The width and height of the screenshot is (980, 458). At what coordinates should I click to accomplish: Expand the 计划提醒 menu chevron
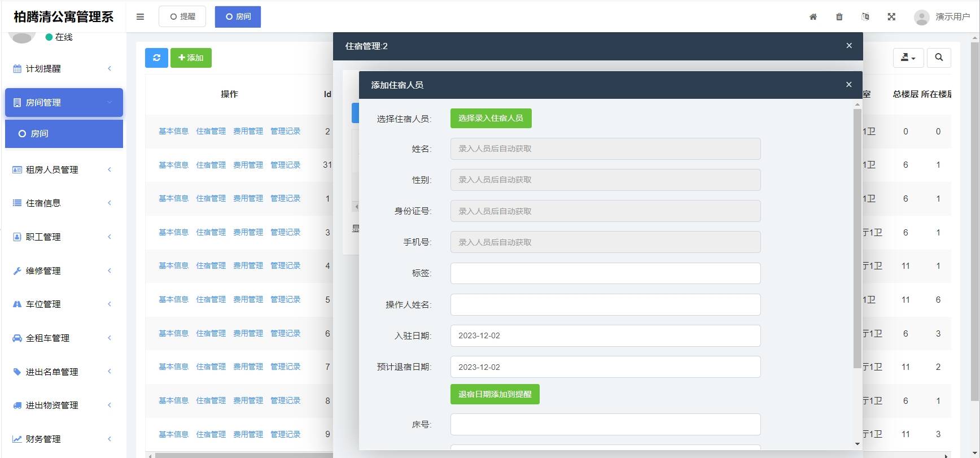click(x=110, y=68)
